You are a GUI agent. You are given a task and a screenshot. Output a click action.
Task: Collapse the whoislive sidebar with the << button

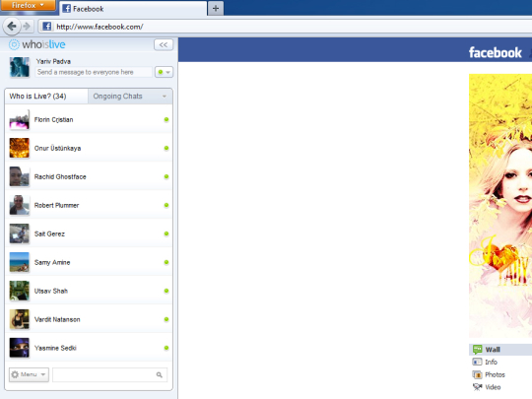164,44
